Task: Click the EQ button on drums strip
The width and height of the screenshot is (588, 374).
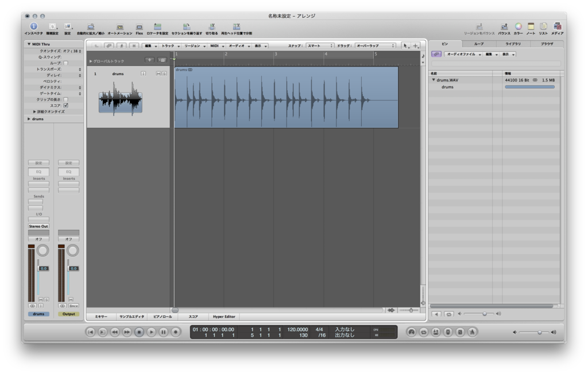Action: click(38, 172)
